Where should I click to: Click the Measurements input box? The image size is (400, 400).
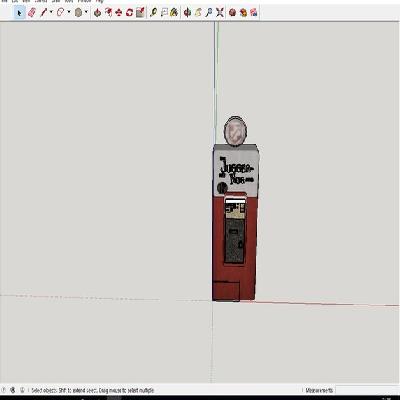pos(367,390)
